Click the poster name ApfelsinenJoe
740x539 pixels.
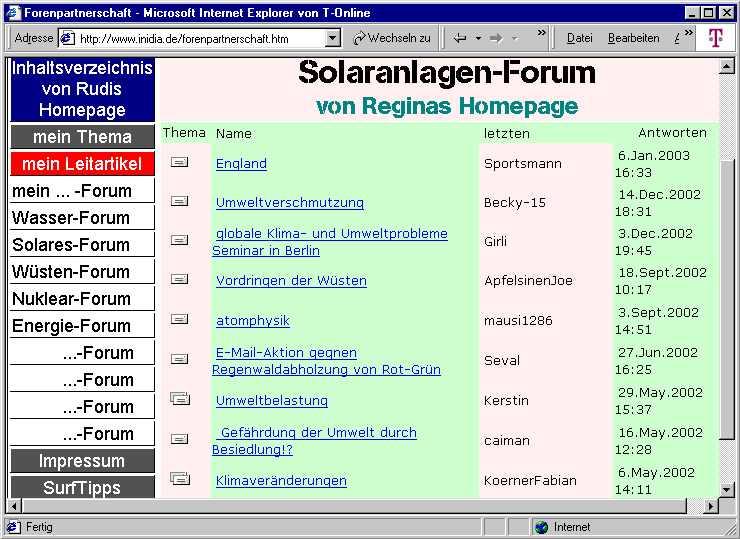[528, 280]
